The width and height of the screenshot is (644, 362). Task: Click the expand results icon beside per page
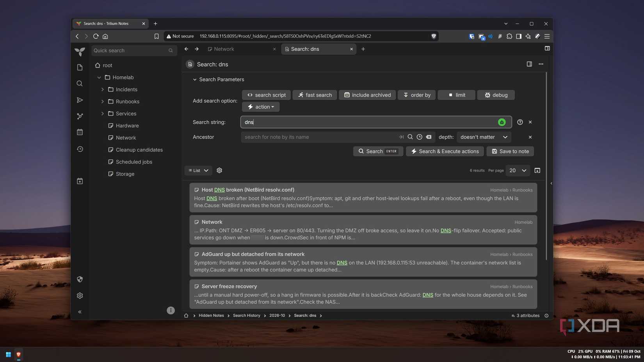click(x=537, y=170)
